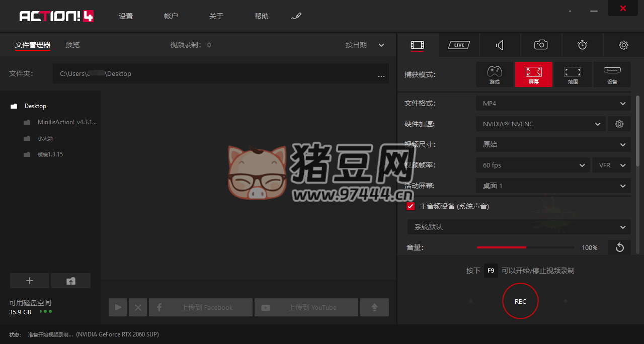Viewport: 644px width, 344px height.
Task: Click the upload to YouTube button
Action: click(306, 307)
